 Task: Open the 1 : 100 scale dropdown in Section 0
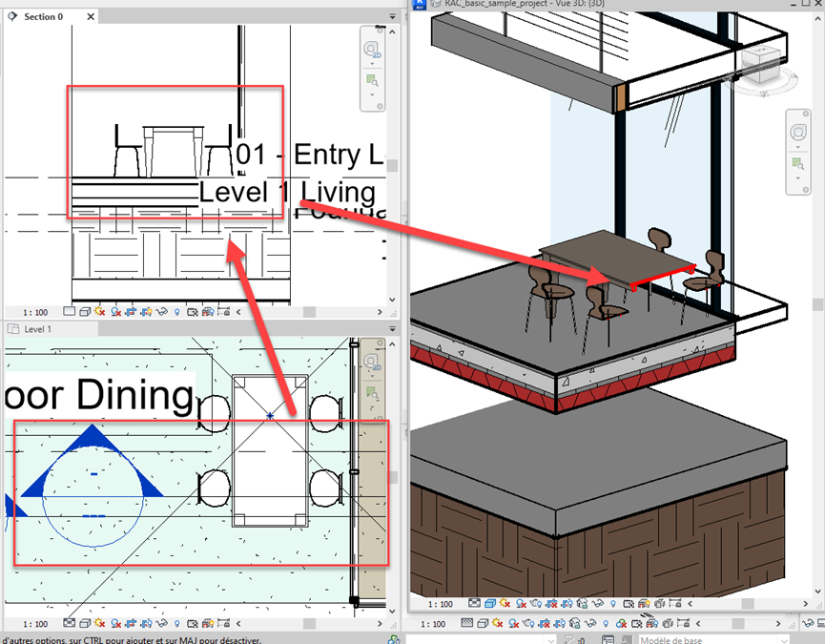[36, 312]
